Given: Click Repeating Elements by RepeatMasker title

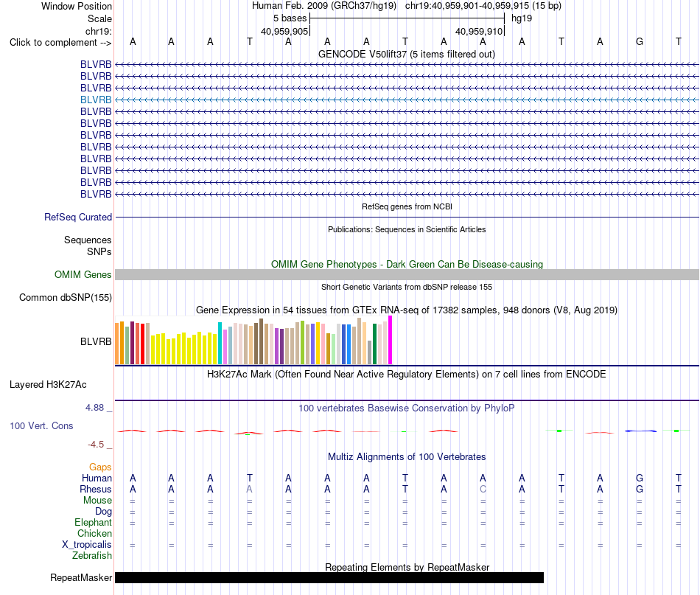Looking at the screenshot, I should tap(407, 567).
